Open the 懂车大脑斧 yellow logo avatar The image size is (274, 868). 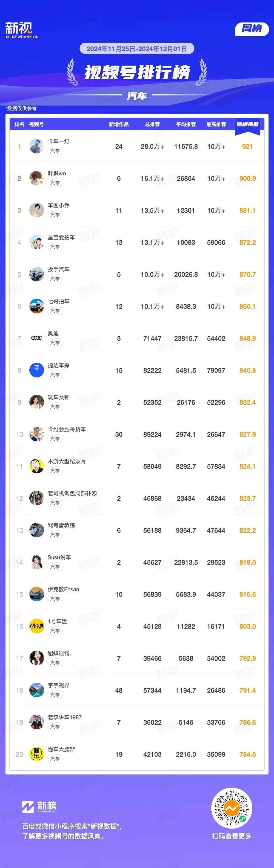tap(36, 754)
